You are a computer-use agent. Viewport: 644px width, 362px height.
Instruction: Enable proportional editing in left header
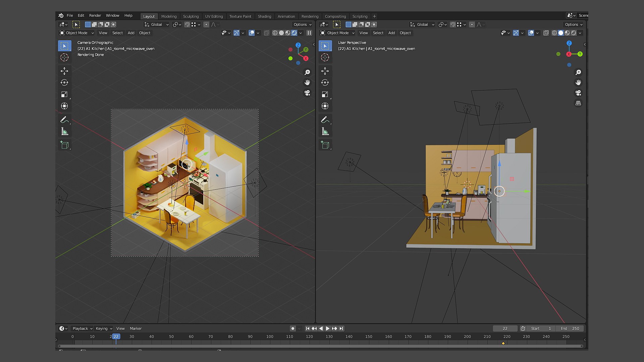pyautogui.click(x=206, y=24)
